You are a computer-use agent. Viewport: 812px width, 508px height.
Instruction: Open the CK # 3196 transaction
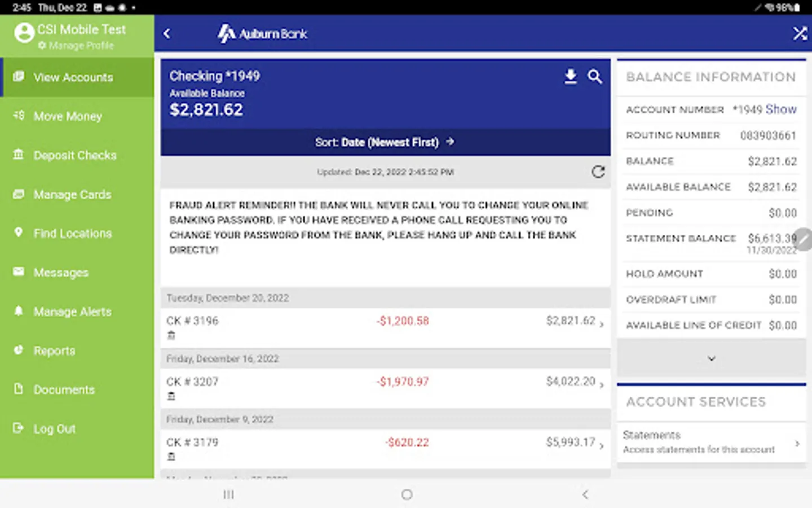385,327
